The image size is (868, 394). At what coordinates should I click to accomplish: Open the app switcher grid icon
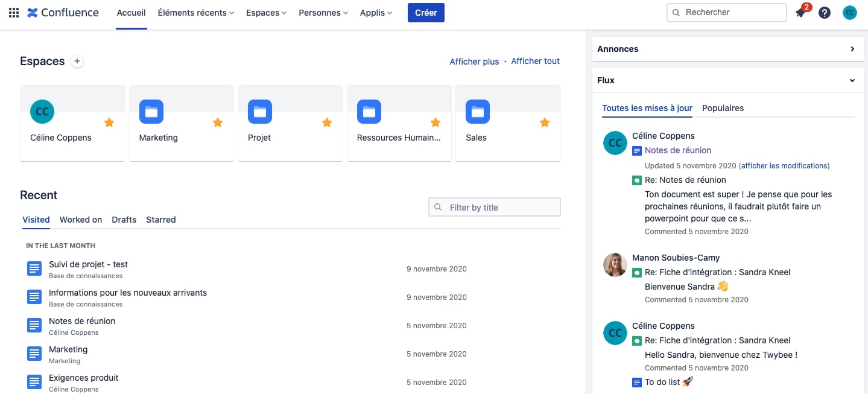pyautogui.click(x=13, y=13)
